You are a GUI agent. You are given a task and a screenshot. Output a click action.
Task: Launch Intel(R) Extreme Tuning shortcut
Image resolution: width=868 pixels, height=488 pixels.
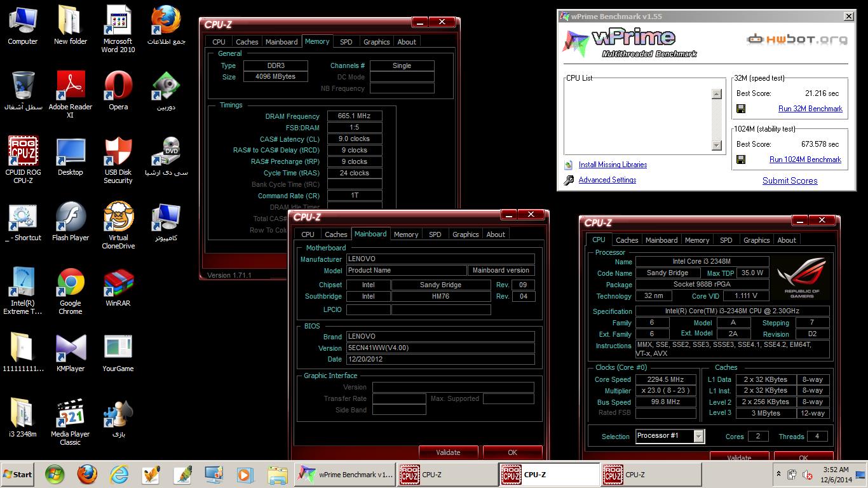pos(23,291)
